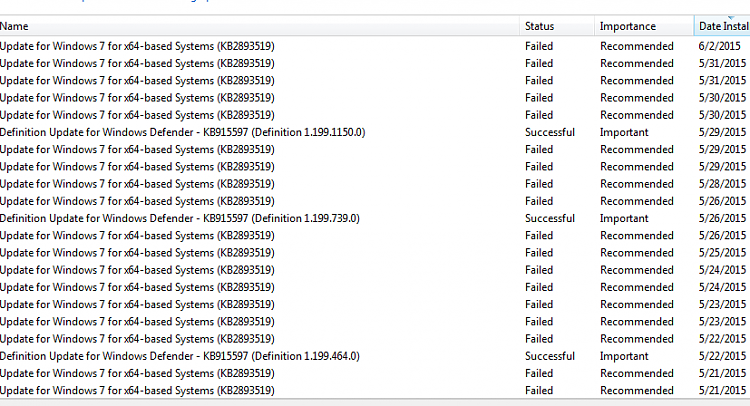
Task: Click date 5/29/2015 of Definition 1.199.1150.0 row
Action: click(722, 132)
